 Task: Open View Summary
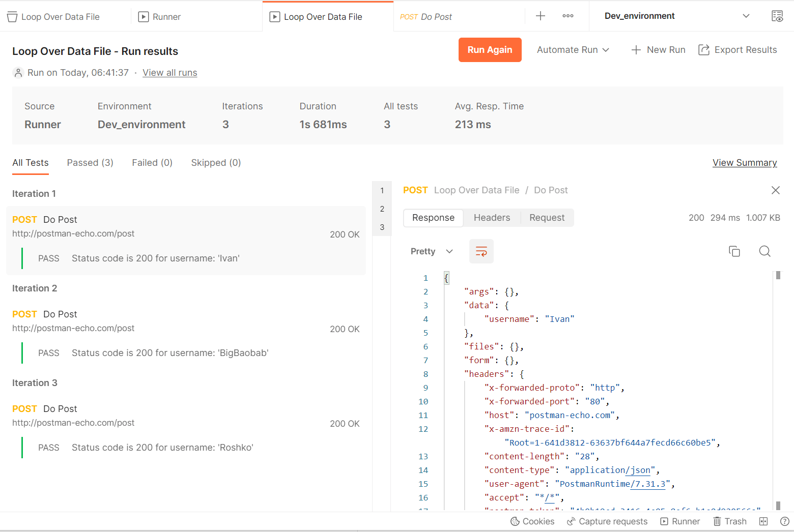pos(745,162)
